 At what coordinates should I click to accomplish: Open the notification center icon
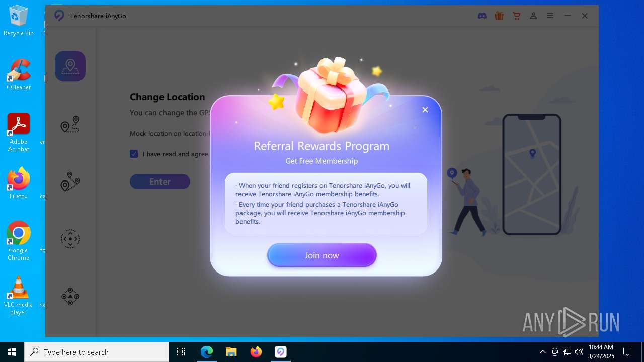(627, 352)
